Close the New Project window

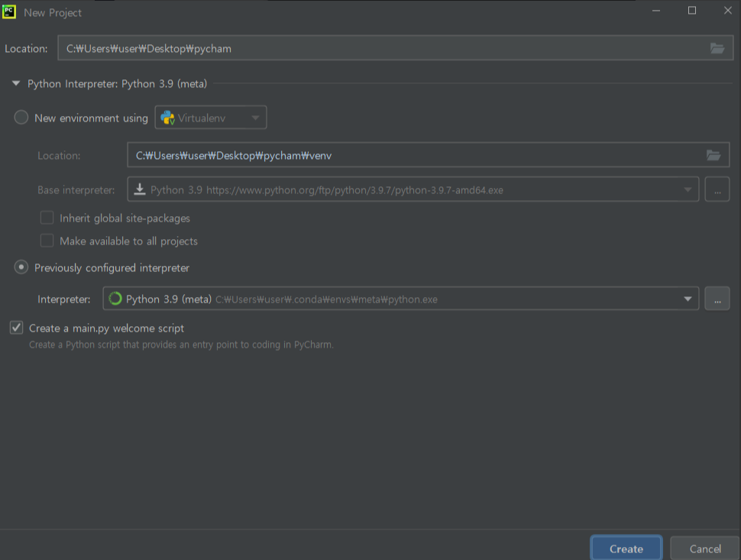[x=728, y=11]
